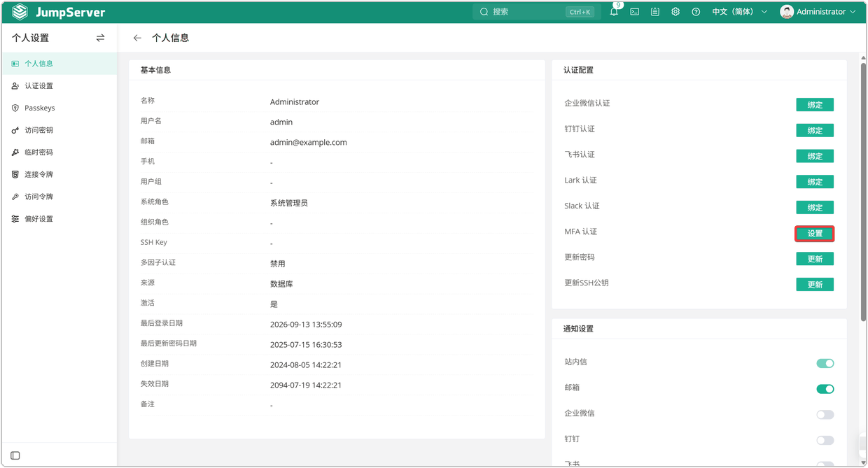
Task: Click the search magnifier icon
Action: (484, 12)
